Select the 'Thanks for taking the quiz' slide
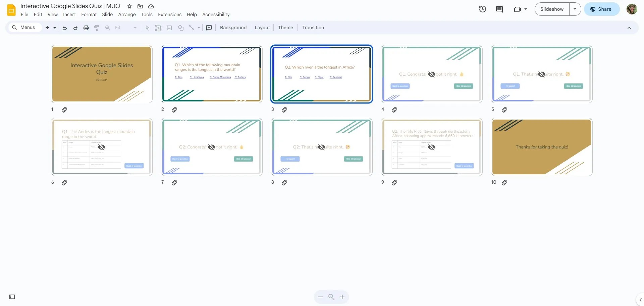 point(541,147)
